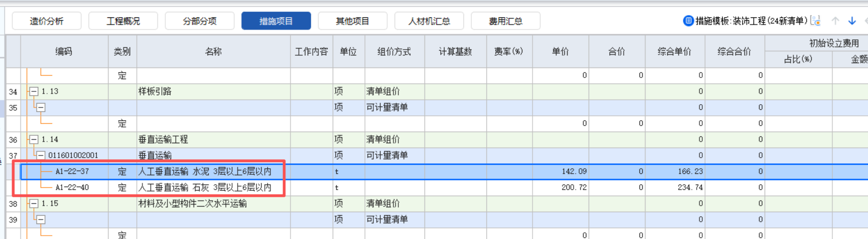The image size is (868, 239).
Task: Click the grey move-up arrow icon
Action: 835,21
